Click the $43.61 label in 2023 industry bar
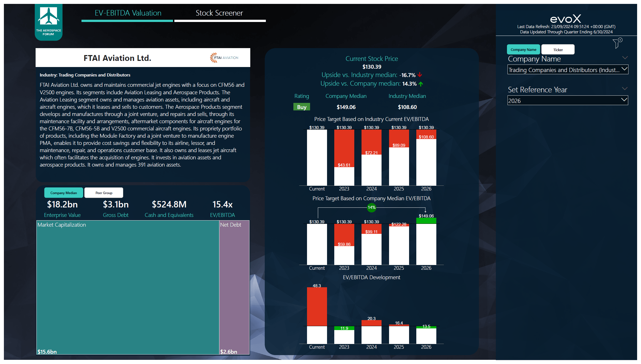 coord(344,165)
